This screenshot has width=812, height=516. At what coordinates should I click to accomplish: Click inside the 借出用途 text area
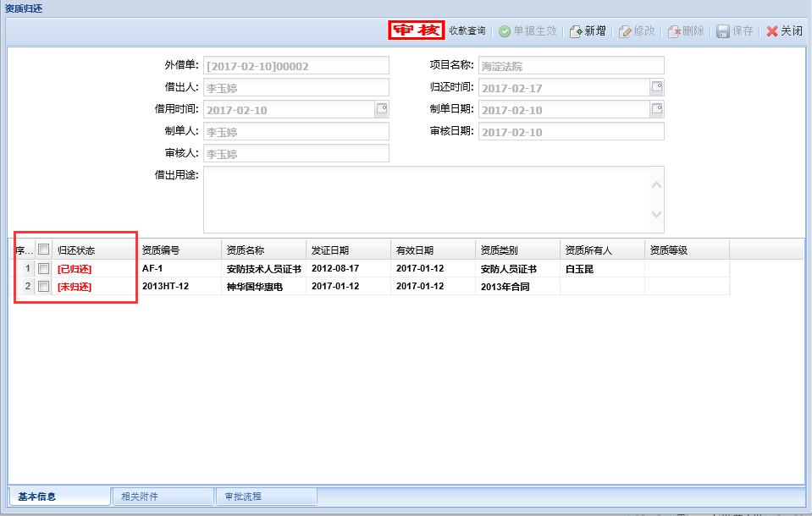(423, 199)
